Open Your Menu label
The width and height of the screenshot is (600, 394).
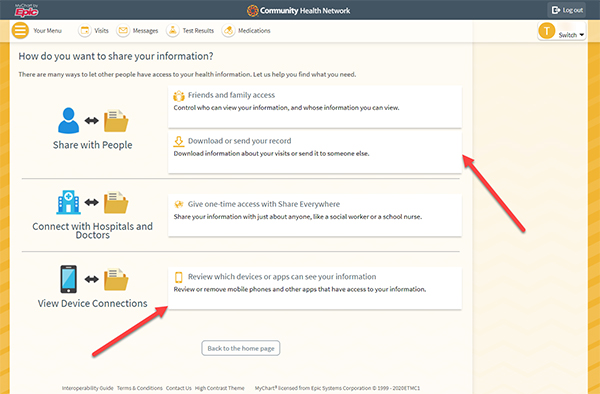click(x=47, y=31)
